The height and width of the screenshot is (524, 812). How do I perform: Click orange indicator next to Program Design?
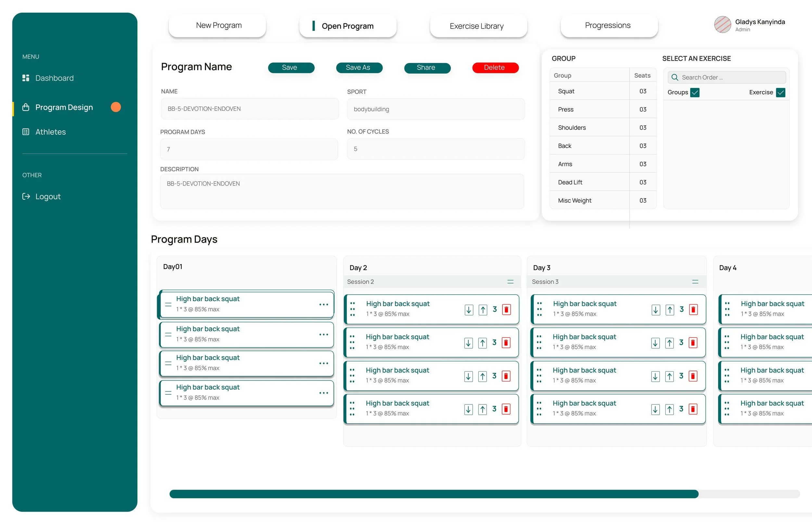pos(116,107)
